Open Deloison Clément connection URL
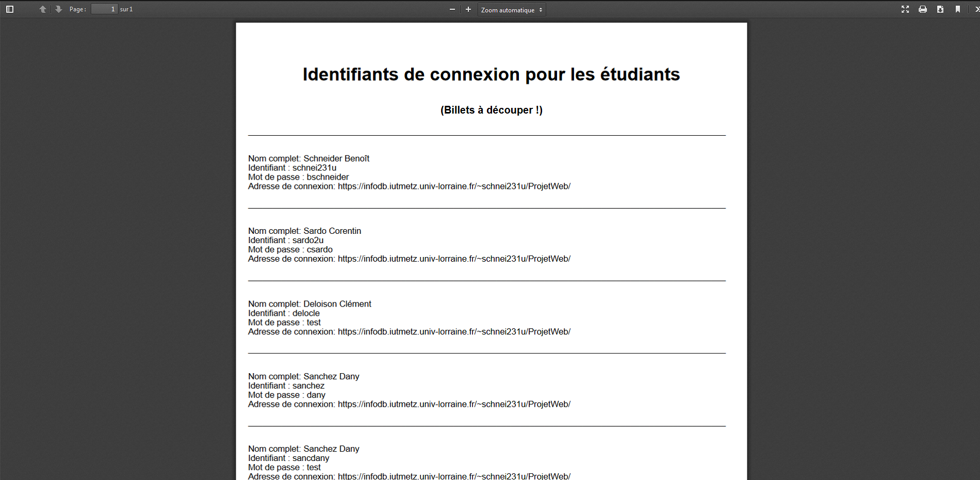The width and height of the screenshot is (980, 480). (454, 332)
